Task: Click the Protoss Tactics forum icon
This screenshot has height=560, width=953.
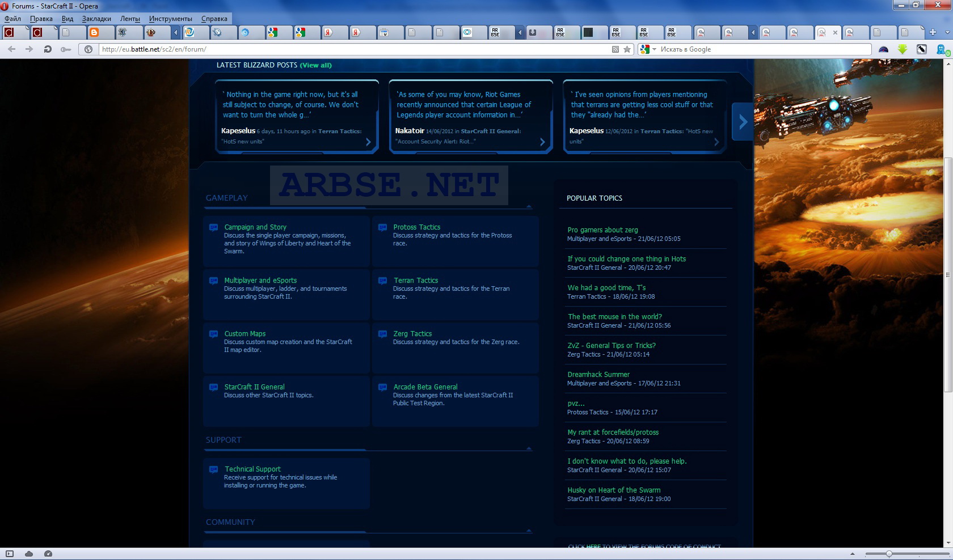Action: [x=382, y=227]
